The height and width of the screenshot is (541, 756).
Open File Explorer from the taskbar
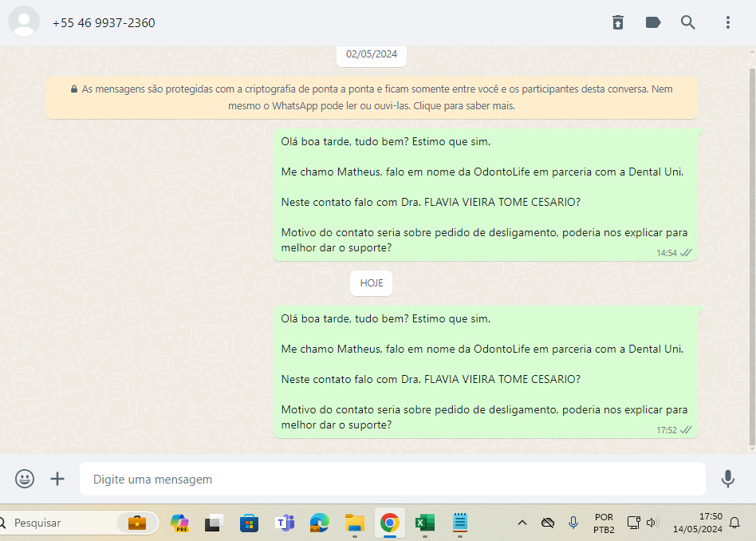click(x=354, y=523)
